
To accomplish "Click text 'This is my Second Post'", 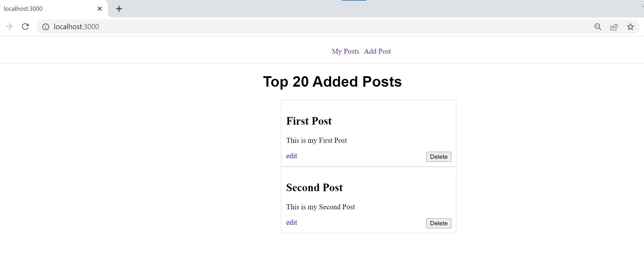I will 321,207.
